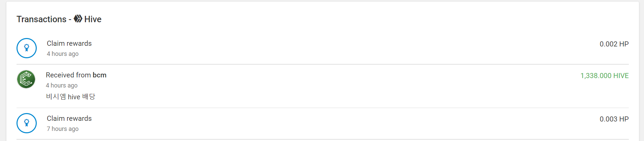Open the bcm user profile link
Viewport: 644px width, 141px height.
tap(99, 75)
